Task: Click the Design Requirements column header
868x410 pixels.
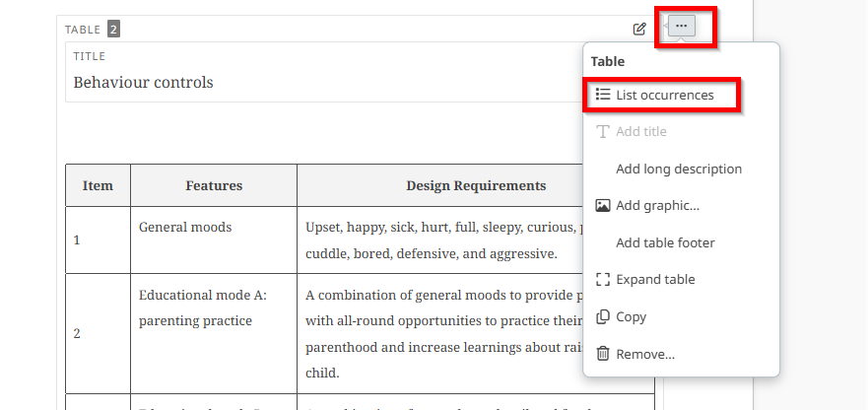Action: [476, 185]
